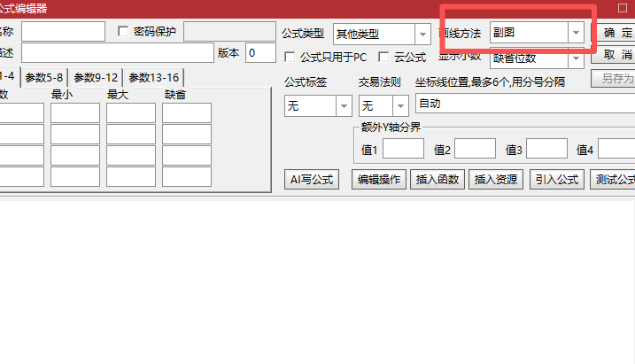Click the 引入公式 button

557,180
